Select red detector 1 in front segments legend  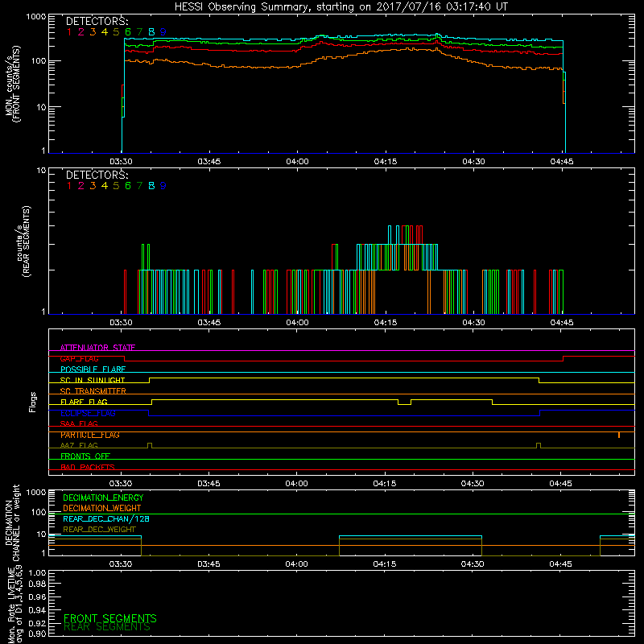pyautogui.click(x=69, y=32)
